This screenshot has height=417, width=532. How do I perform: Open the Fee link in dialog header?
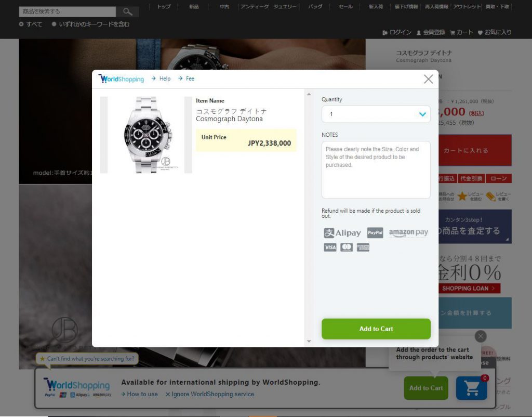187,79
